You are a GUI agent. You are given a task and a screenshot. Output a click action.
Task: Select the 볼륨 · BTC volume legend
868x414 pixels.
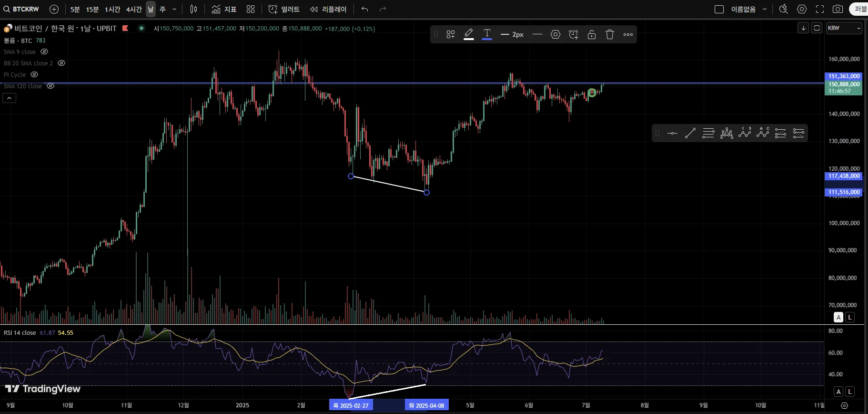tap(18, 41)
